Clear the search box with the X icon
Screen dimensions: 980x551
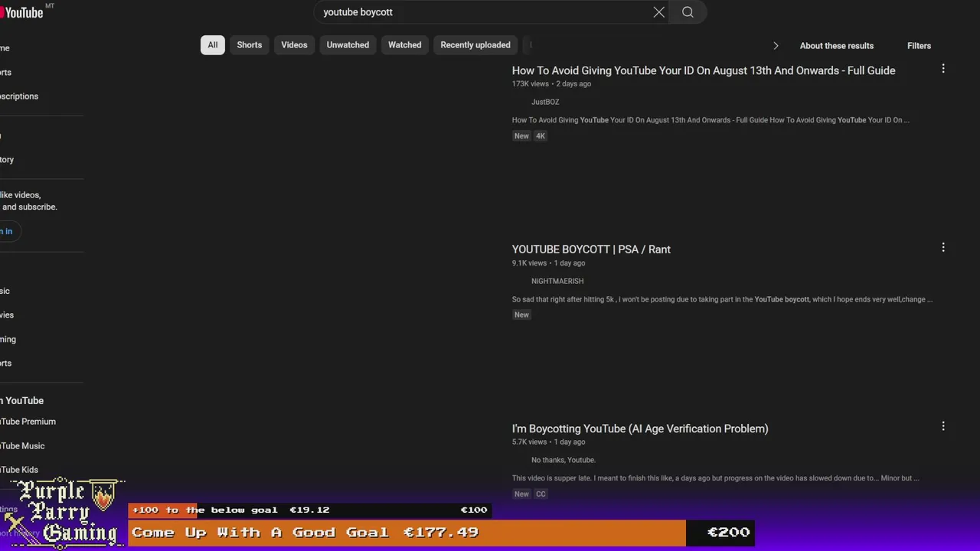point(658,12)
